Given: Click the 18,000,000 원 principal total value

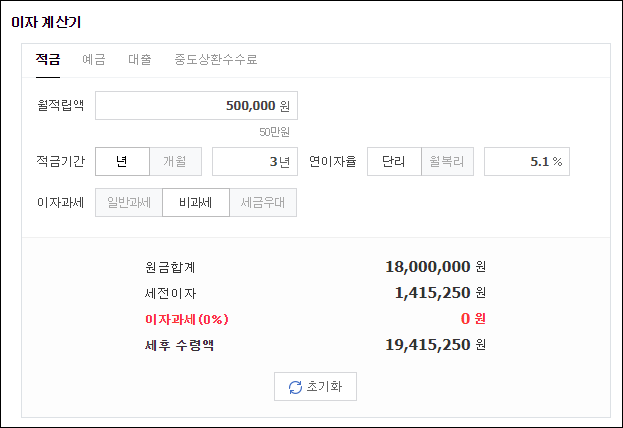Looking at the screenshot, I should 435,267.
